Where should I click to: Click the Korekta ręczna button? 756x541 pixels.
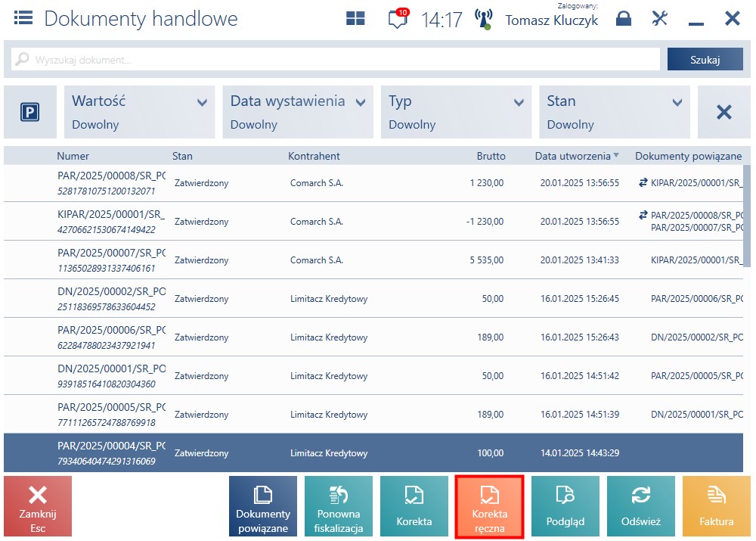click(x=489, y=506)
